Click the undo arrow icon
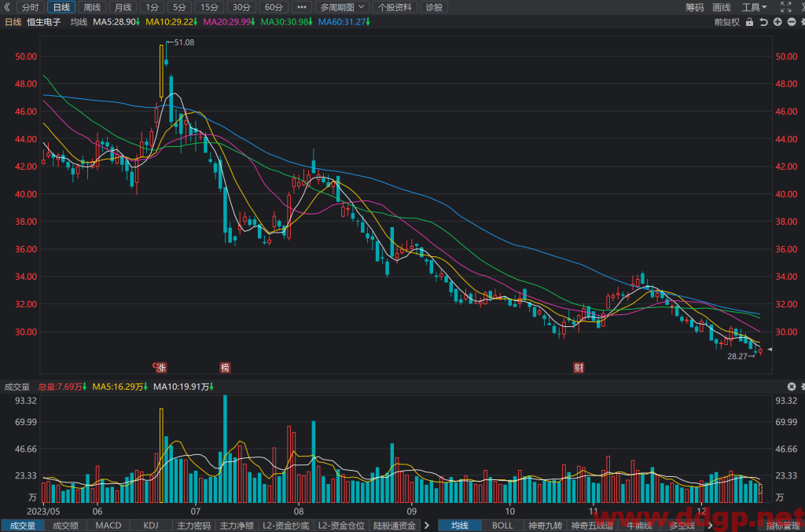 (x=763, y=22)
